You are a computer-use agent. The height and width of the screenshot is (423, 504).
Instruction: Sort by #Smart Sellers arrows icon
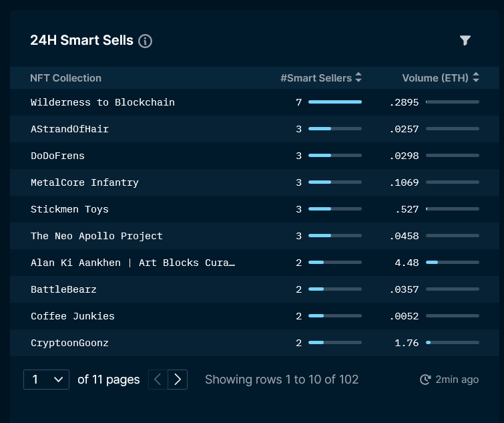click(358, 78)
